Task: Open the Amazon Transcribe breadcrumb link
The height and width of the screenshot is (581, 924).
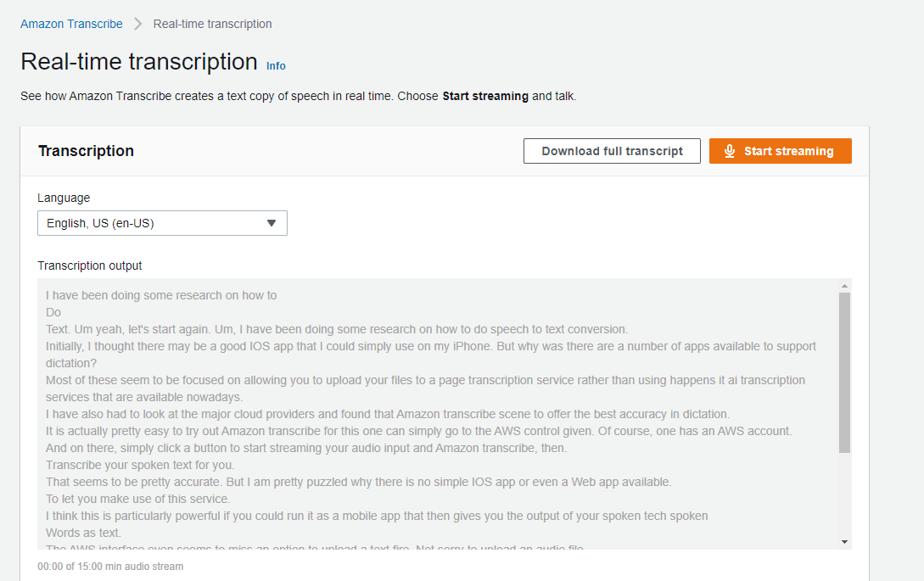Action: pos(71,24)
